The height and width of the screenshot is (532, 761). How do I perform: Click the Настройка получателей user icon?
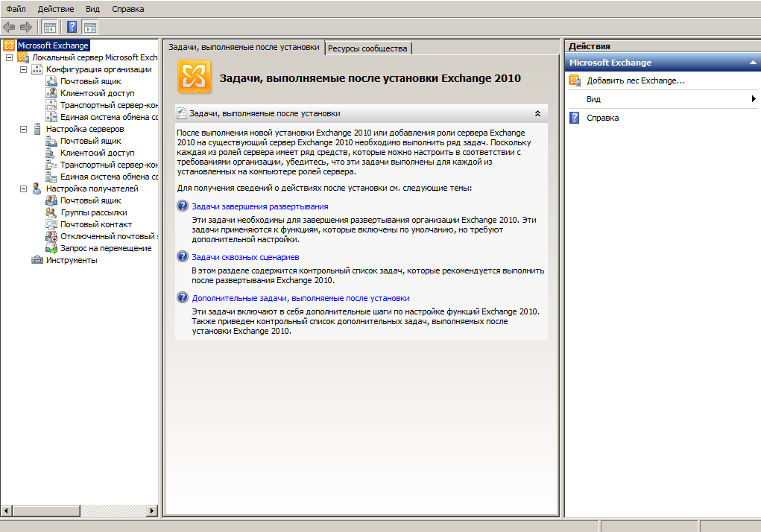click(x=37, y=189)
